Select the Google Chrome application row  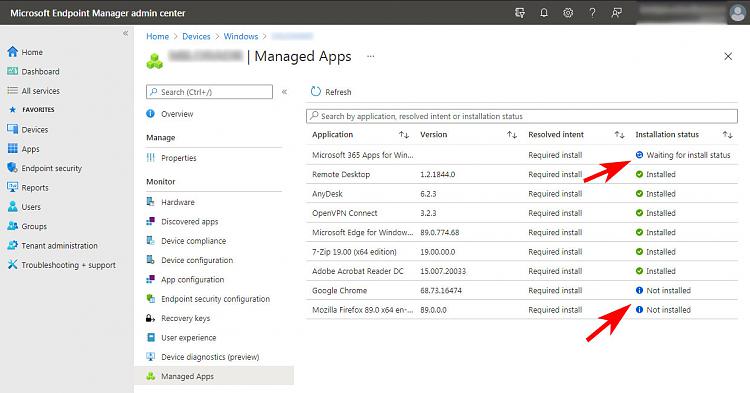tap(521, 291)
